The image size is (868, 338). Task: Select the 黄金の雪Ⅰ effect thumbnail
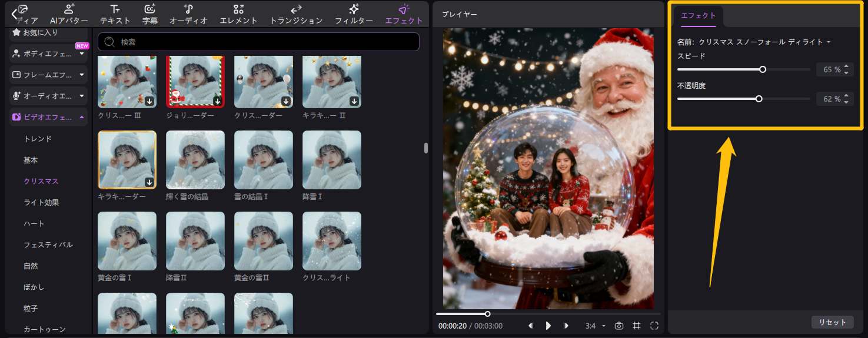click(127, 241)
